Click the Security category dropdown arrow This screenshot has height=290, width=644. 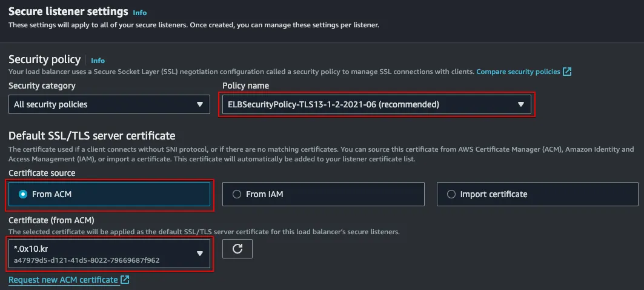coord(201,104)
